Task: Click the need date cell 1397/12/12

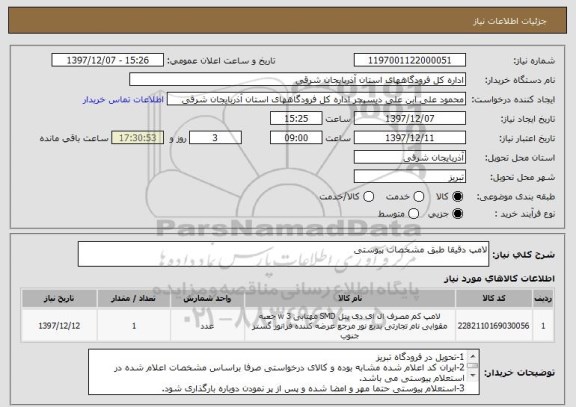Action: 59,326
